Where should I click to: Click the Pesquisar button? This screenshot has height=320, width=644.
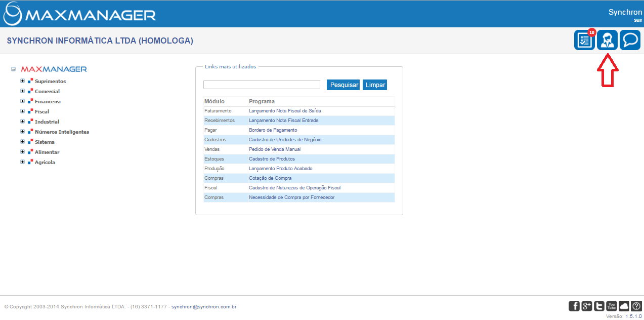(x=344, y=85)
